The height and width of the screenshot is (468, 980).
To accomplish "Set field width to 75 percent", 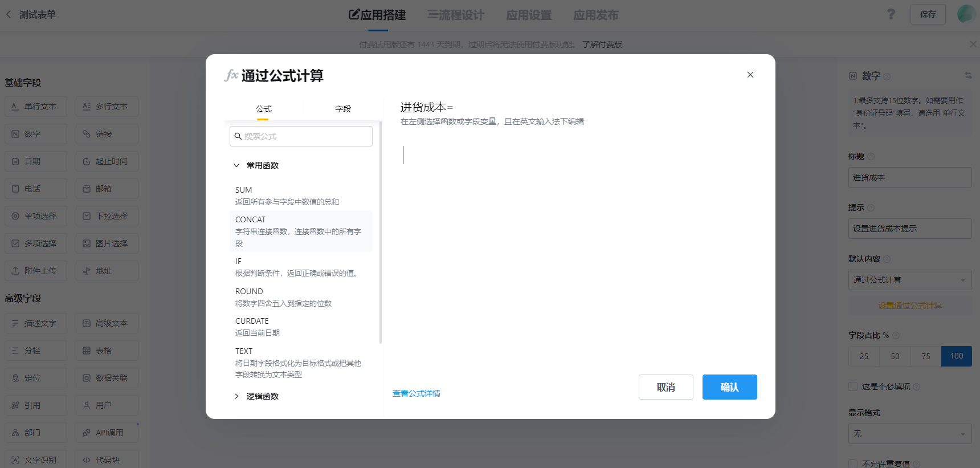I will click(x=926, y=356).
